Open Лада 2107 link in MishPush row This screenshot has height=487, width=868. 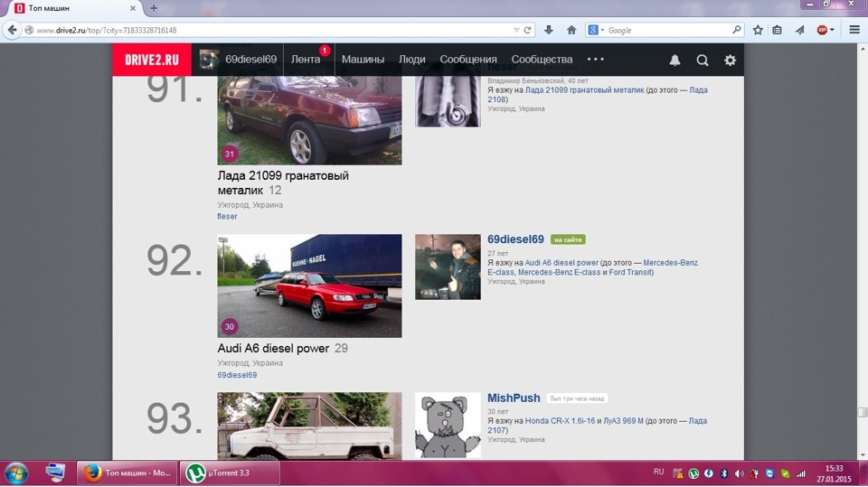pos(597,425)
